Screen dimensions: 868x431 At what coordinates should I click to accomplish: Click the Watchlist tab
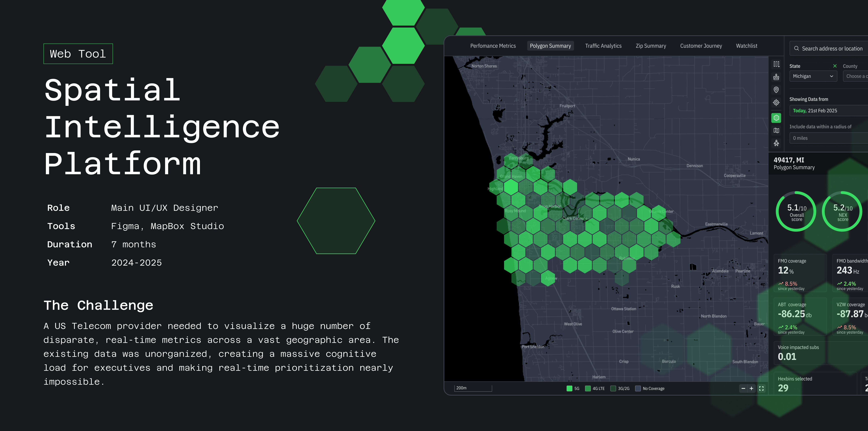pos(746,46)
